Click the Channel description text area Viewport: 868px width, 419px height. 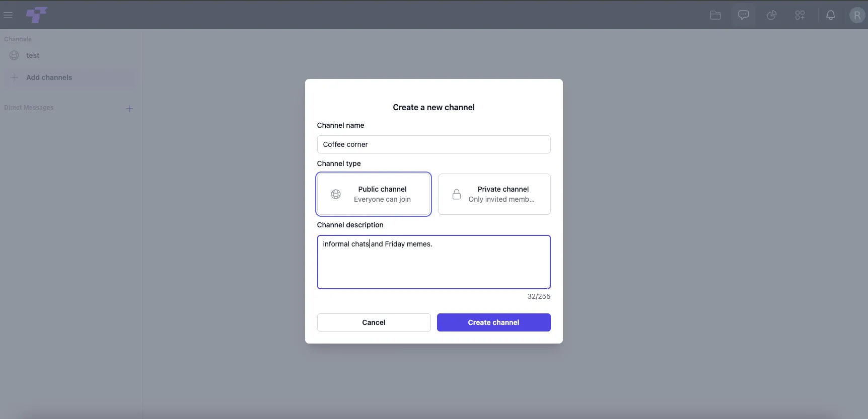click(x=434, y=262)
